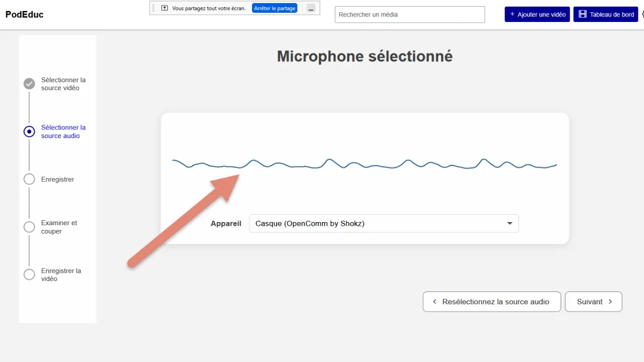Click the Microphone sélectionné heading
The height and width of the screenshot is (362, 644).
(x=365, y=56)
